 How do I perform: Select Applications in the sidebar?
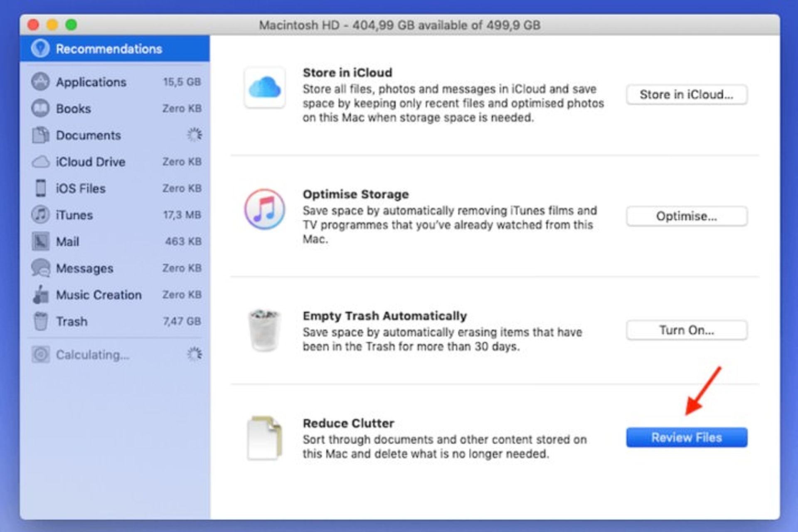click(115, 82)
